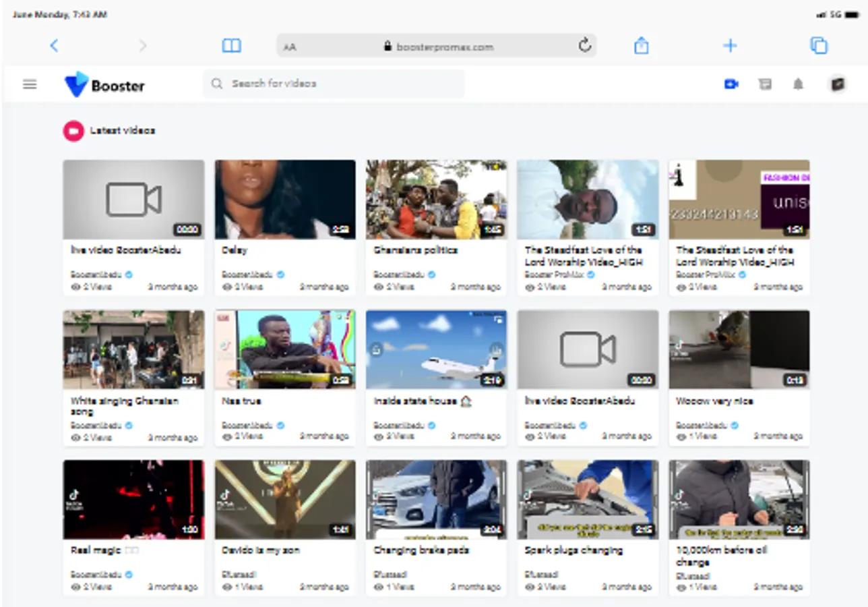
Task: Open the Inside state house title
Action: [x=423, y=401]
